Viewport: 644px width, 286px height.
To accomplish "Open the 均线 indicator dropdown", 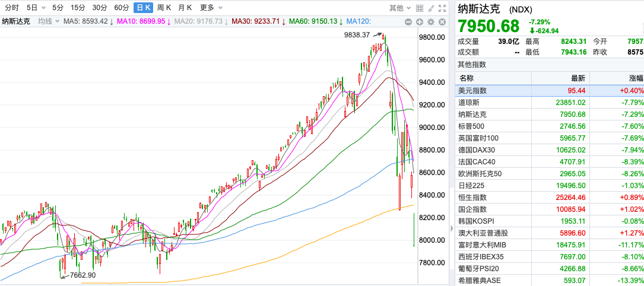I will point(49,21).
